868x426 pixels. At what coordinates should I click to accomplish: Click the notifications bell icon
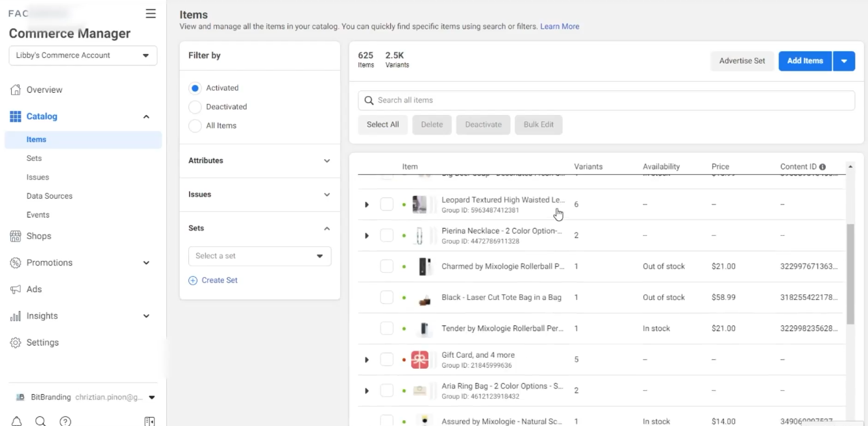(17, 421)
